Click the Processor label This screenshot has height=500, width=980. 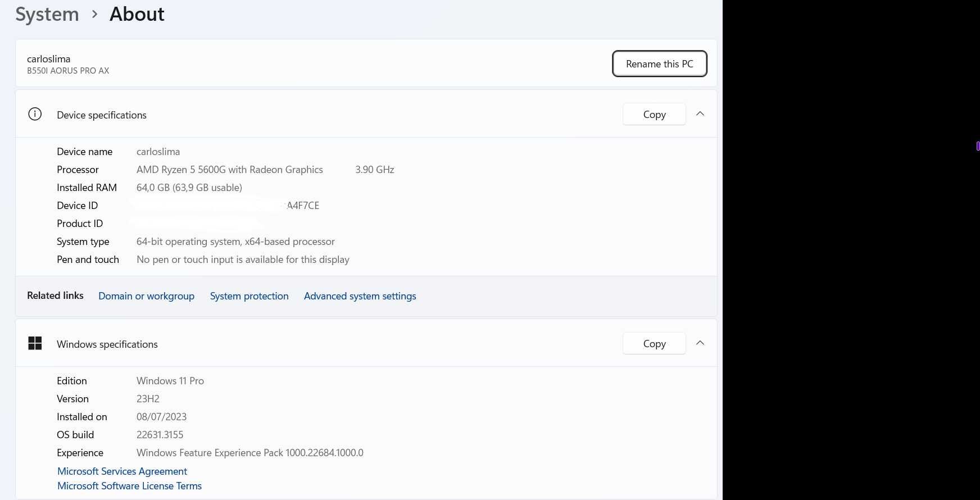[78, 170]
